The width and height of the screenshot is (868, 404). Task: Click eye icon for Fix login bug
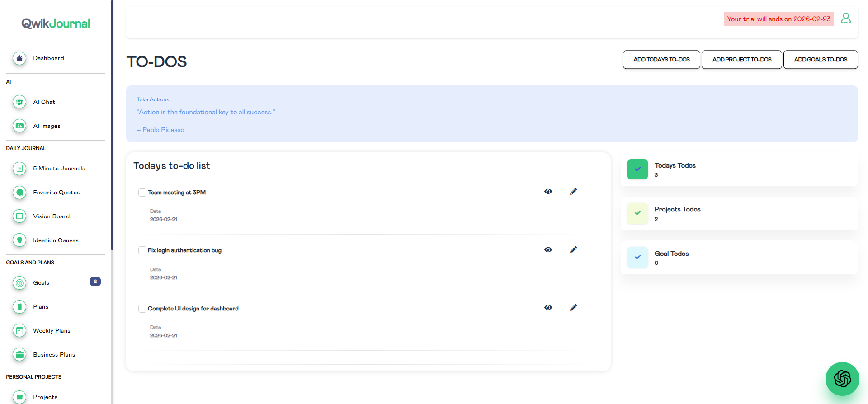(548, 250)
